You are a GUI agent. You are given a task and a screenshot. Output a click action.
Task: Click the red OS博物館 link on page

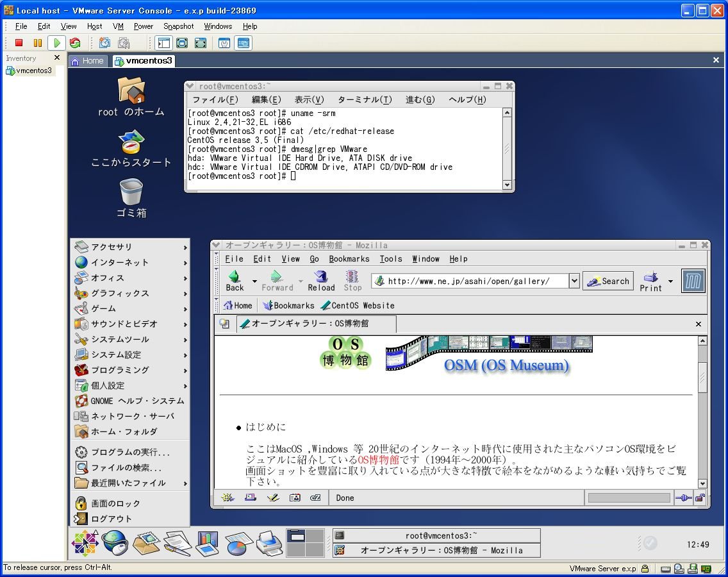pos(378,460)
